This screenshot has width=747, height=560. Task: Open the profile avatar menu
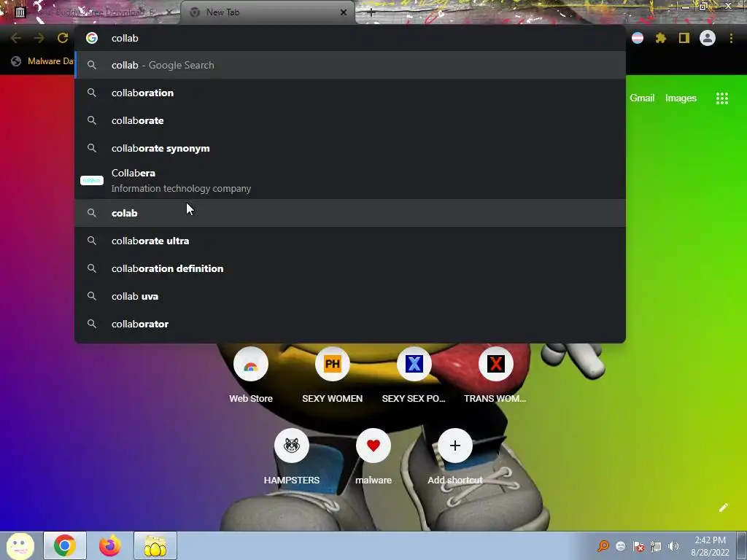point(708,38)
